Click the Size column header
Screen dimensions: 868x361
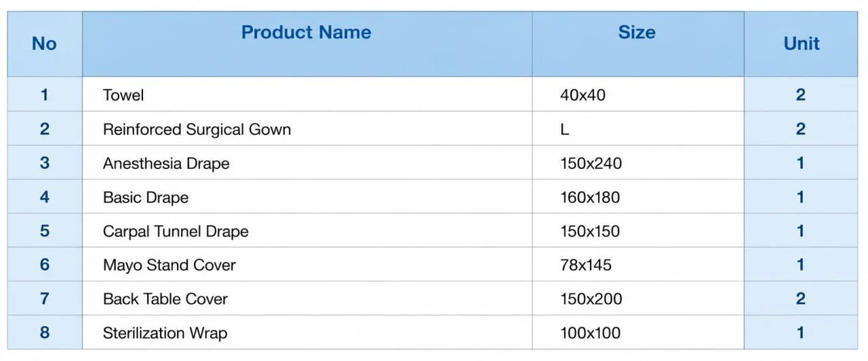(637, 33)
